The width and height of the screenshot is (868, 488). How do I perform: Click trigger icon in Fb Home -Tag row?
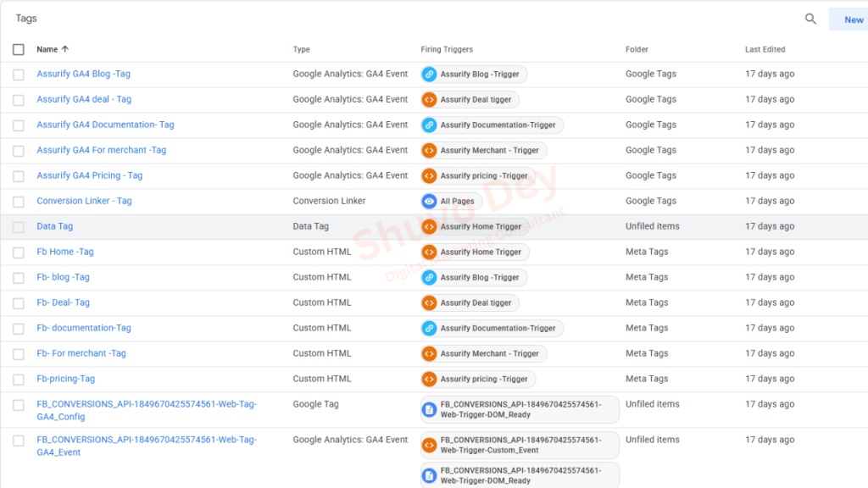pyautogui.click(x=429, y=252)
